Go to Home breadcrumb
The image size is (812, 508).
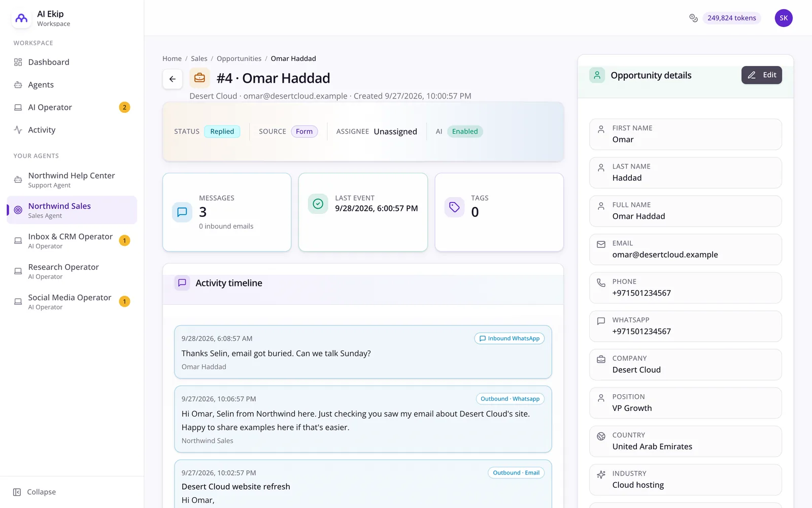point(172,58)
